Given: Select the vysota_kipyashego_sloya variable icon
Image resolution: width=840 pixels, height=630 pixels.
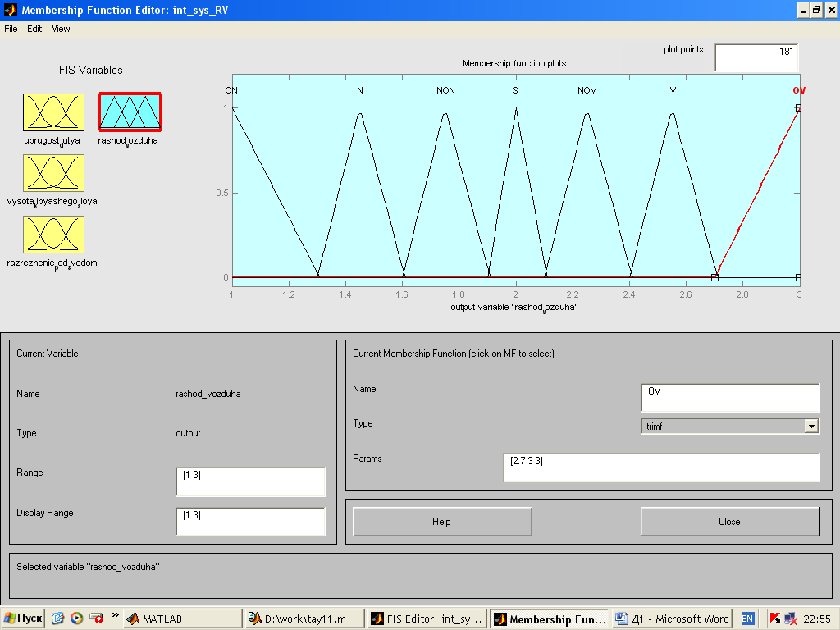Looking at the screenshot, I should click(x=53, y=173).
